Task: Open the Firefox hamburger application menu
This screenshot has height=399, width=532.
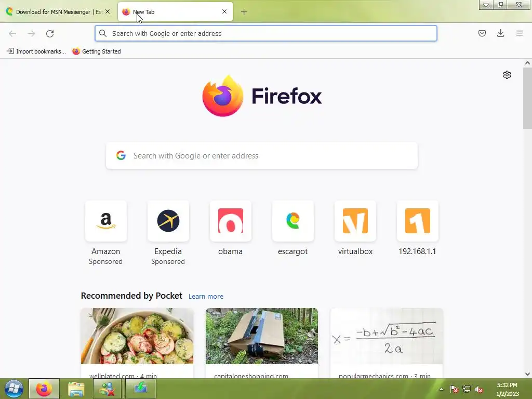Action: click(520, 33)
